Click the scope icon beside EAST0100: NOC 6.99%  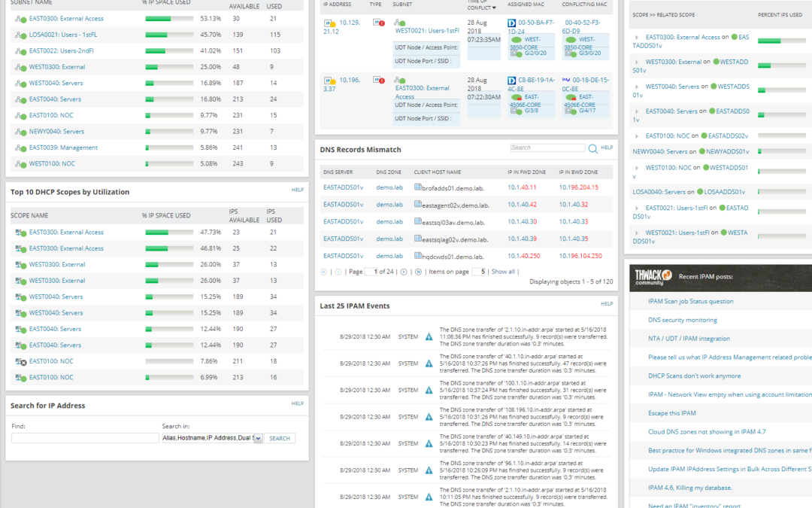pyautogui.click(x=21, y=378)
